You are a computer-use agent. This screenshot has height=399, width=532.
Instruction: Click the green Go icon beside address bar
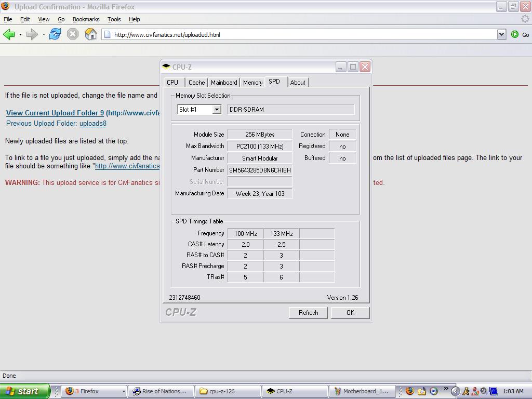515,34
